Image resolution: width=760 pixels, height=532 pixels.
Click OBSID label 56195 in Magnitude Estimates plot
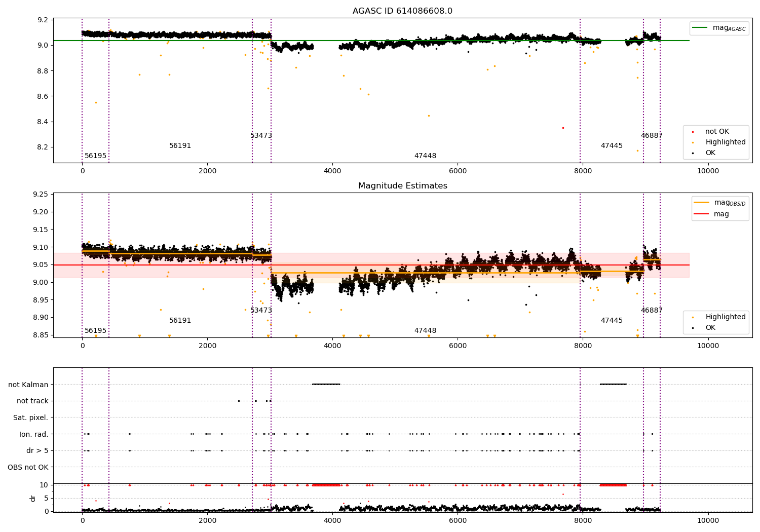coord(95,331)
